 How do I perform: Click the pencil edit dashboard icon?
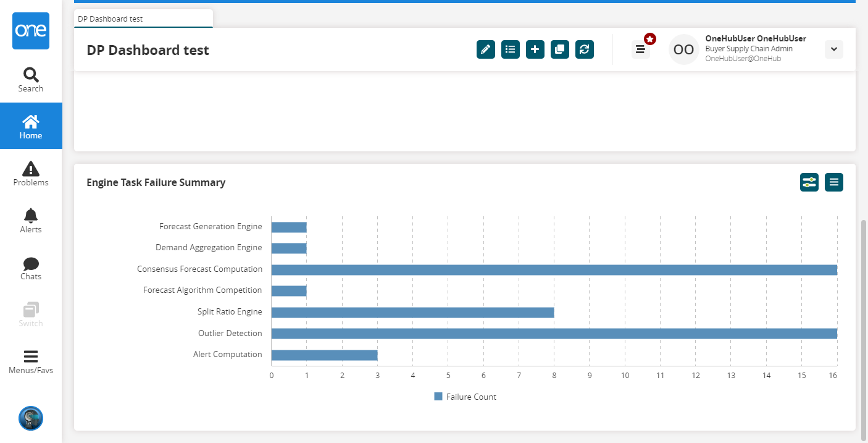click(x=486, y=49)
